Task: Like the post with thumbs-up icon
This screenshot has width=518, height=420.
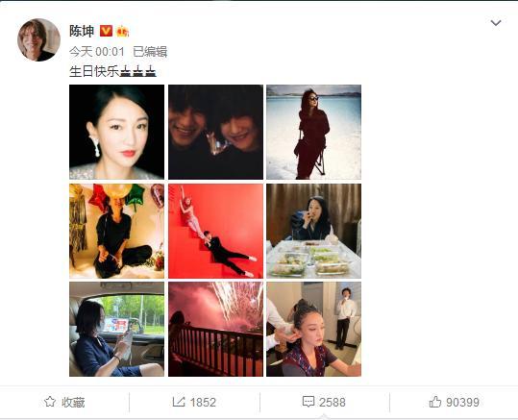Action: (x=435, y=402)
